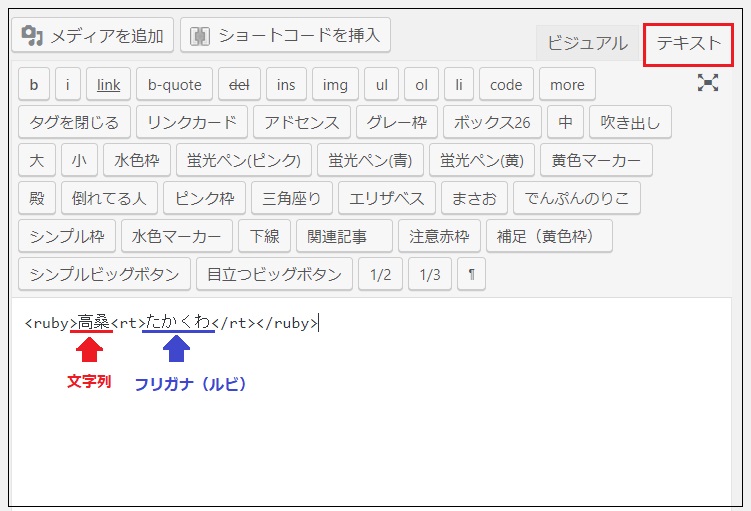Insert a 目立つビッグボタン
This screenshot has width=751, height=511.
pyautogui.click(x=274, y=274)
